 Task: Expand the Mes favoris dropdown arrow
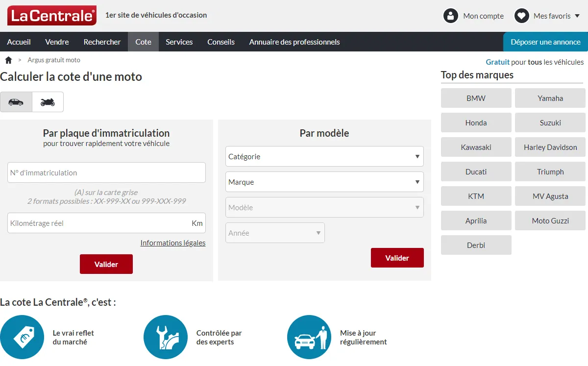[577, 16]
